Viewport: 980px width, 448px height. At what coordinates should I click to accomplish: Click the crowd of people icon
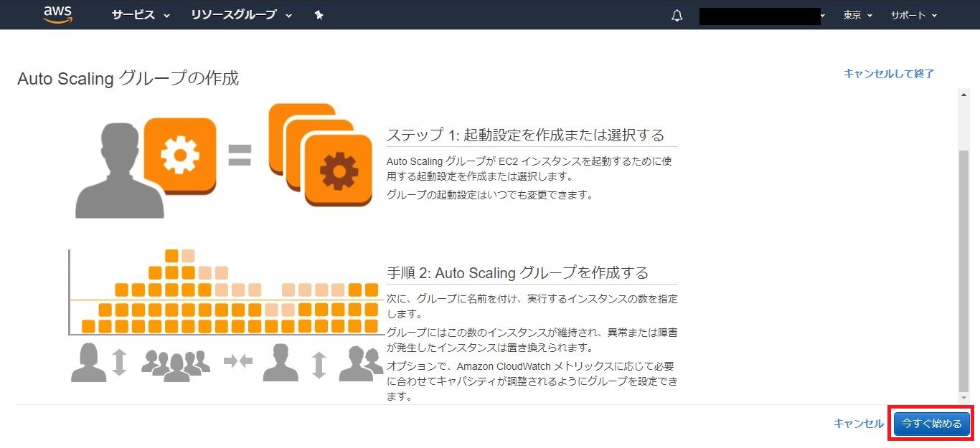coord(176,363)
